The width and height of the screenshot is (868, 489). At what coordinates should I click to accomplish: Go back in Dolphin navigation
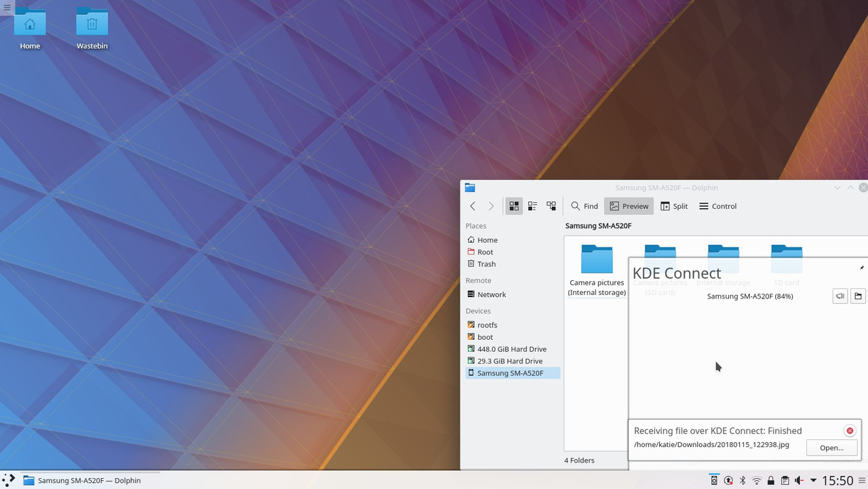pyautogui.click(x=473, y=206)
